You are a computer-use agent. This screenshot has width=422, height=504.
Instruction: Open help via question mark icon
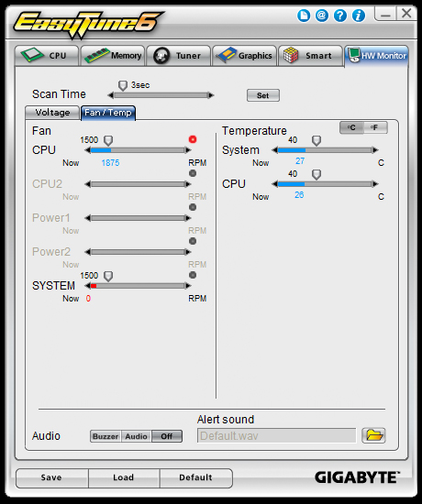coord(340,15)
